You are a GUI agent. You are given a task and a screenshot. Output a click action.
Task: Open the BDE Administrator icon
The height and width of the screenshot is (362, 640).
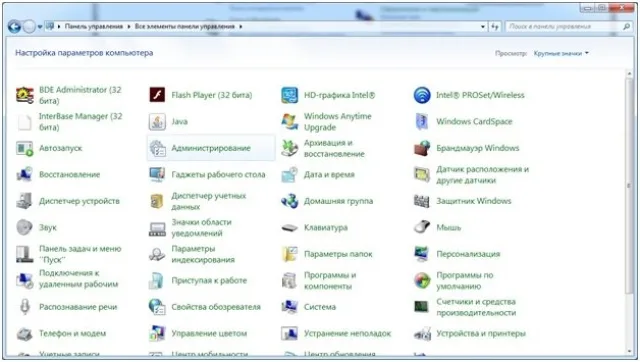pos(24,95)
